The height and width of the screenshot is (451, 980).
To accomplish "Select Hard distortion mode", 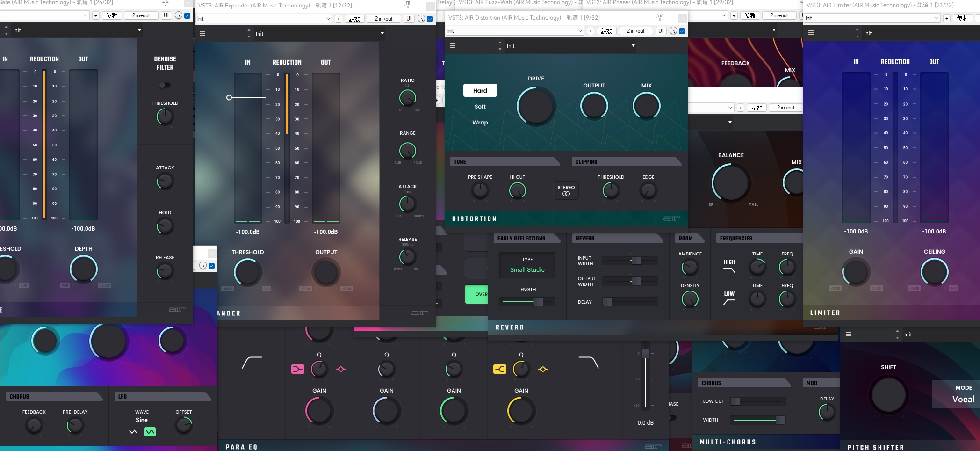I will tap(480, 90).
